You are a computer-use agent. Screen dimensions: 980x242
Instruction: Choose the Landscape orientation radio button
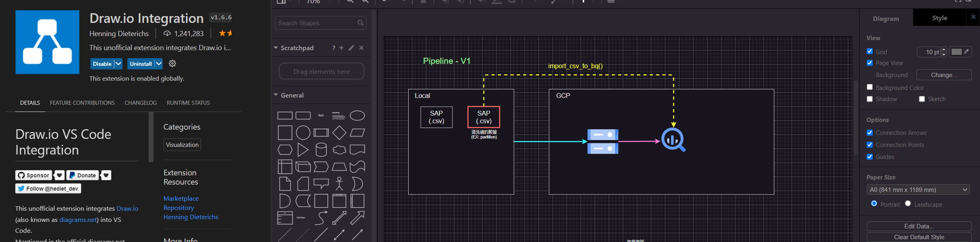[908, 203]
